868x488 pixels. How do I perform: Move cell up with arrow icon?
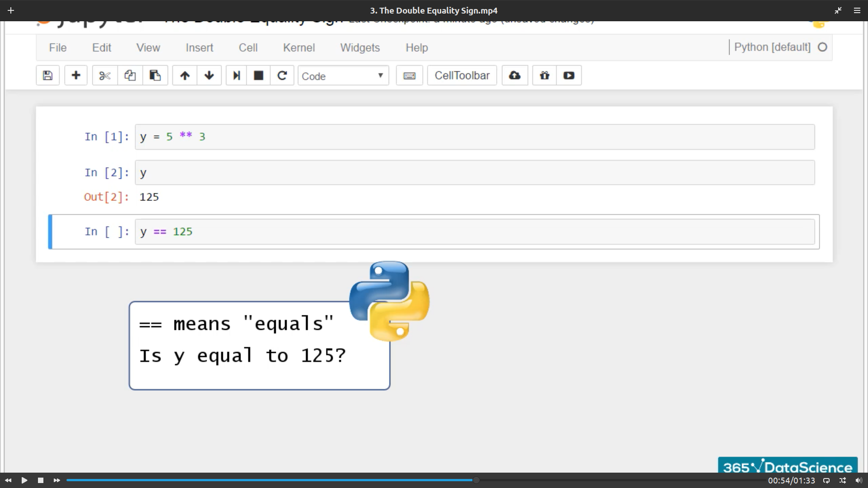184,75
